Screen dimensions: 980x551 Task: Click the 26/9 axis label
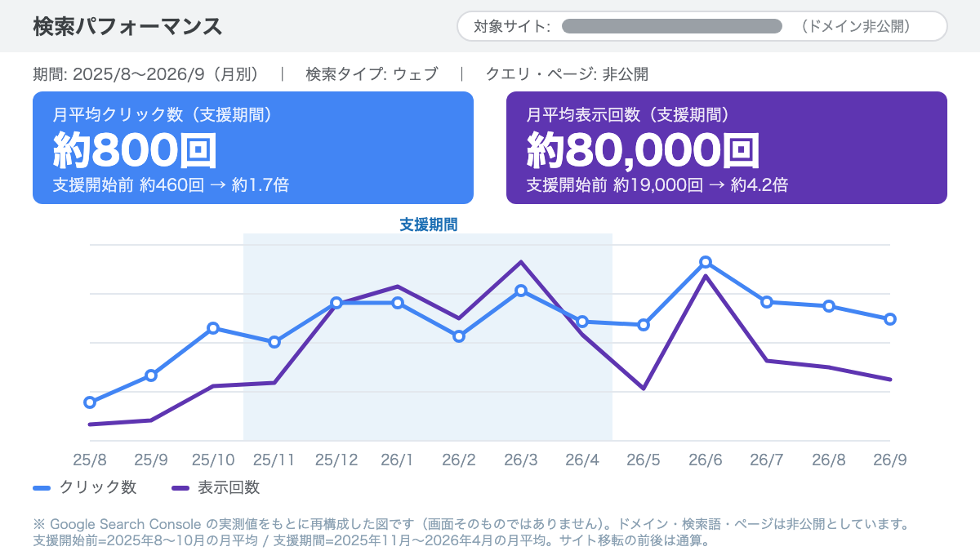coord(890,460)
